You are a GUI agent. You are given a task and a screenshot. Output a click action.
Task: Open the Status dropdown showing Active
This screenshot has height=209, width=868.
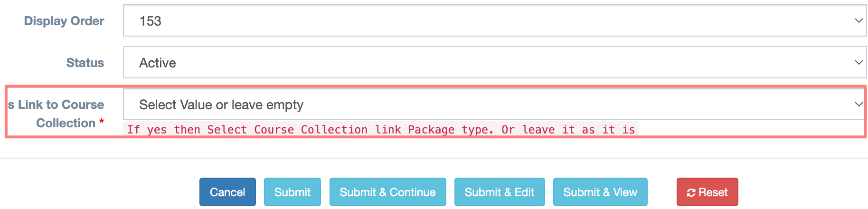coord(494,62)
